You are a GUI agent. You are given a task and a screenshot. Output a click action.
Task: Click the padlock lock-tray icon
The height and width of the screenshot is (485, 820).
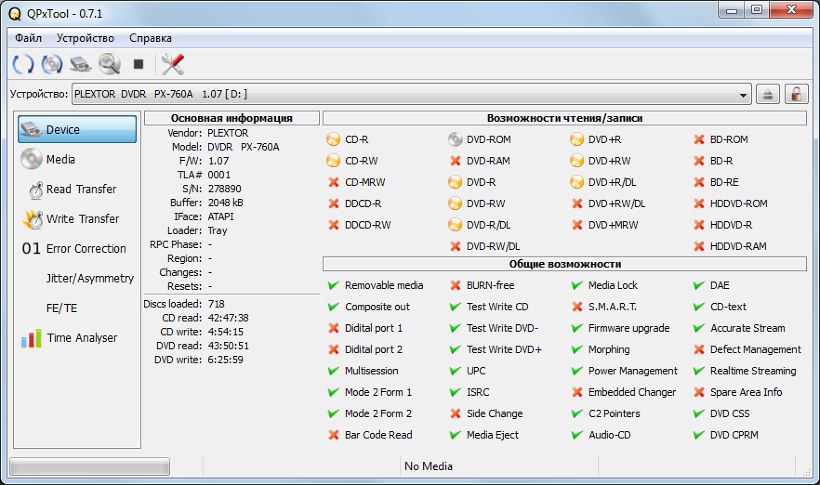pyautogui.click(x=796, y=94)
